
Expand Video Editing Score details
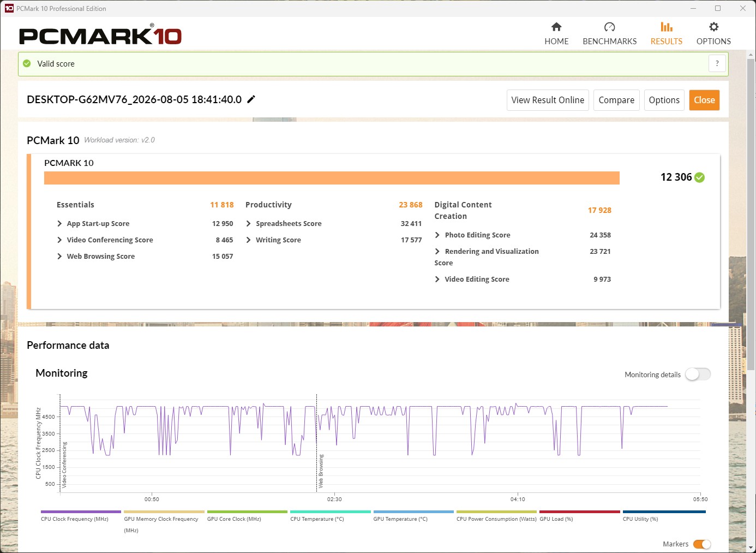click(437, 279)
